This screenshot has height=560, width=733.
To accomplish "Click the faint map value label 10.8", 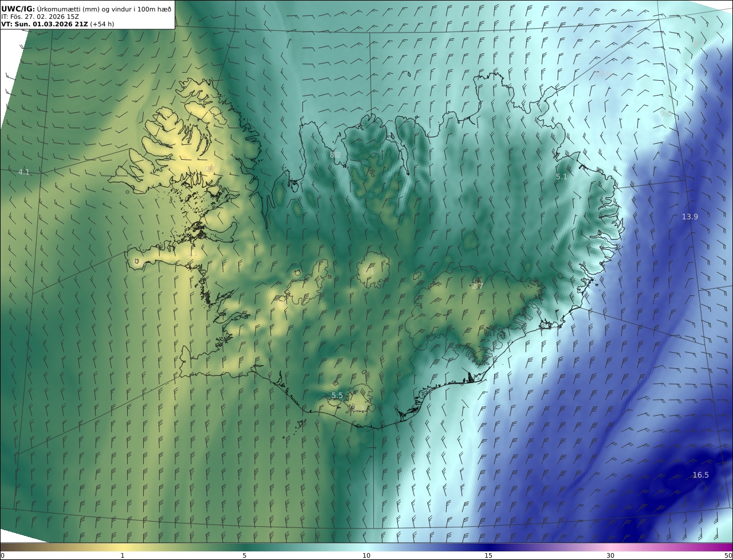I will pyautogui.click(x=602, y=73).
